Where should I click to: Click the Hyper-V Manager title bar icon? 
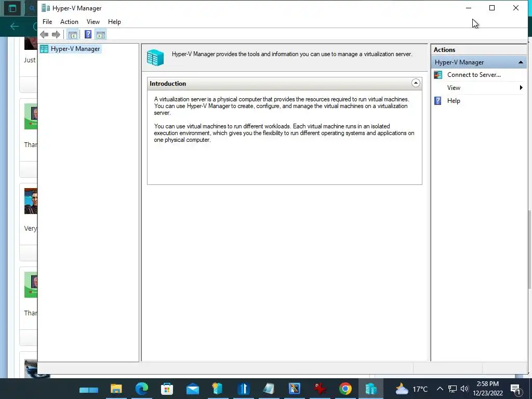click(x=46, y=8)
